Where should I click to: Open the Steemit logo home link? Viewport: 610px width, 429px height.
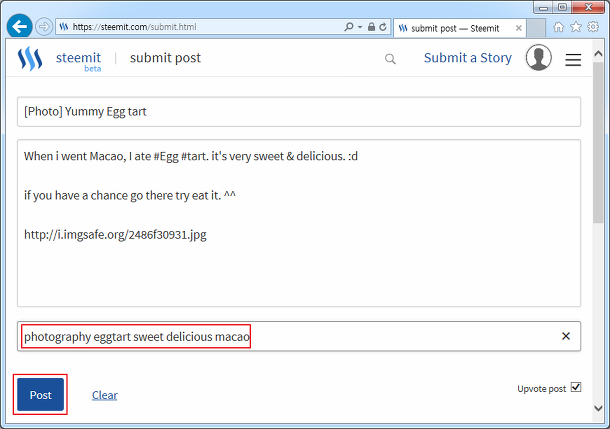(x=30, y=59)
